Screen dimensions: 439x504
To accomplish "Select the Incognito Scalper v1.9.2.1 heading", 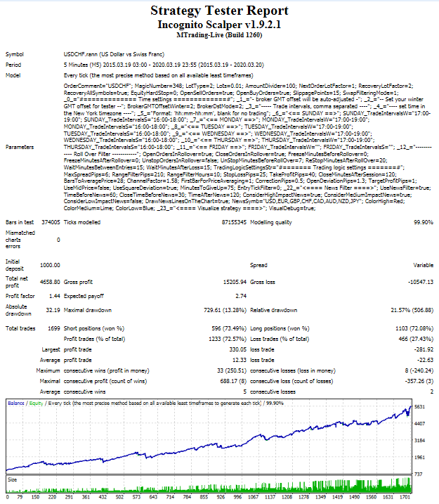I will coord(219,25).
